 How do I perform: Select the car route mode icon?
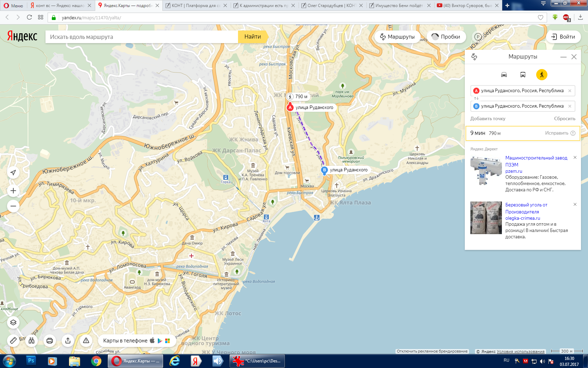click(x=504, y=75)
